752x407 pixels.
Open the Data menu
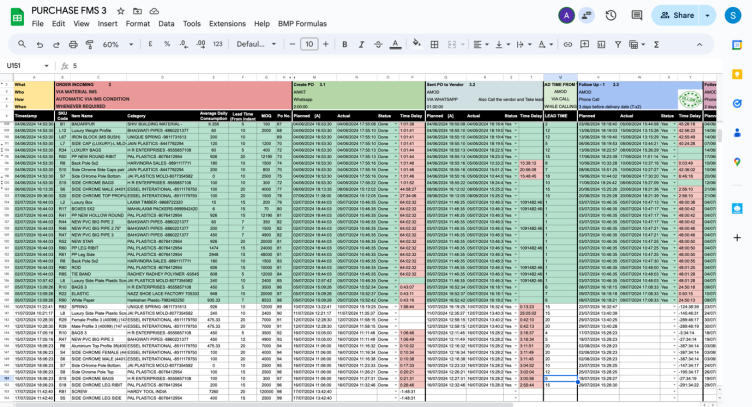(x=166, y=23)
